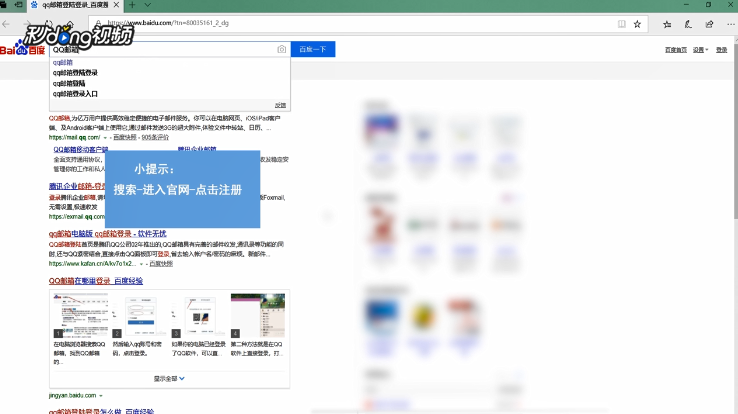The width and height of the screenshot is (738, 414).
Task: Open step 1 thumbnail of Baidu Jingyan result
Action: coord(81,316)
